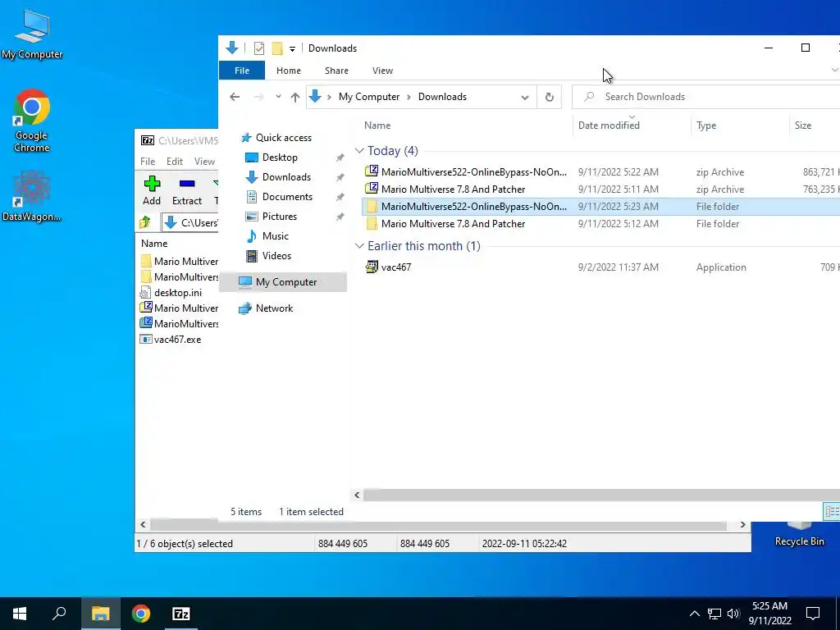The image size is (840, 630).
Task: Select MarioMultiverse522 zip archive 5:22 AM
Action: click(x=600, y=172)
